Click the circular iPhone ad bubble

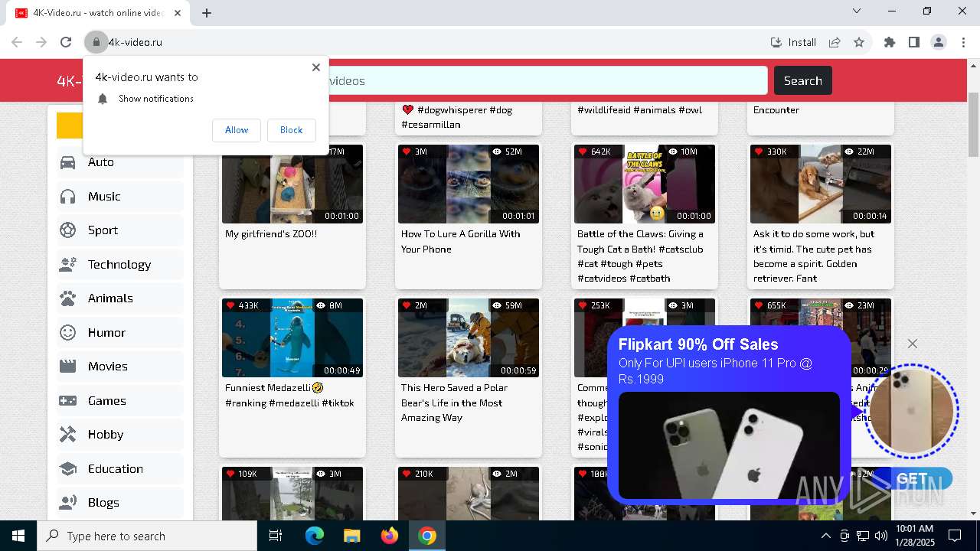[x=911, y=411]
